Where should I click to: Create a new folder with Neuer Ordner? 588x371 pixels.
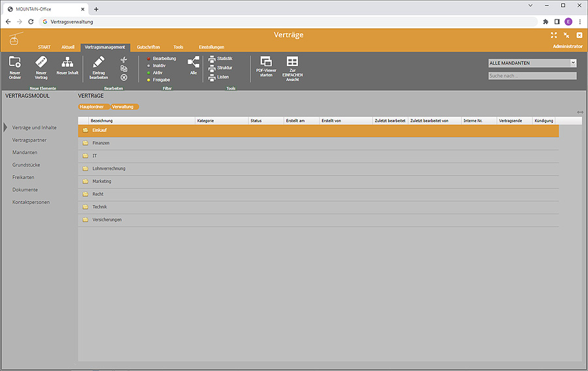coord(14,63)
